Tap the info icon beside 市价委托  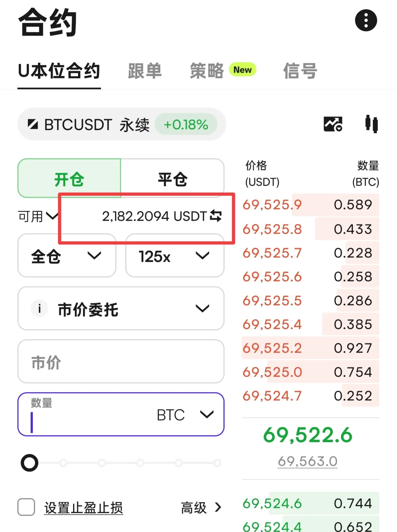(39, 308)
